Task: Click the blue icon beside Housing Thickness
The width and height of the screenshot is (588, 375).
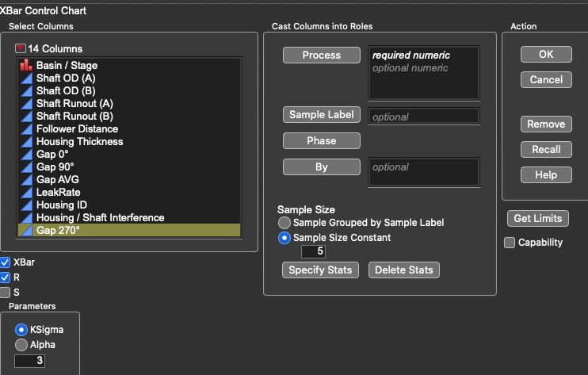Action: tap(26, 142)
